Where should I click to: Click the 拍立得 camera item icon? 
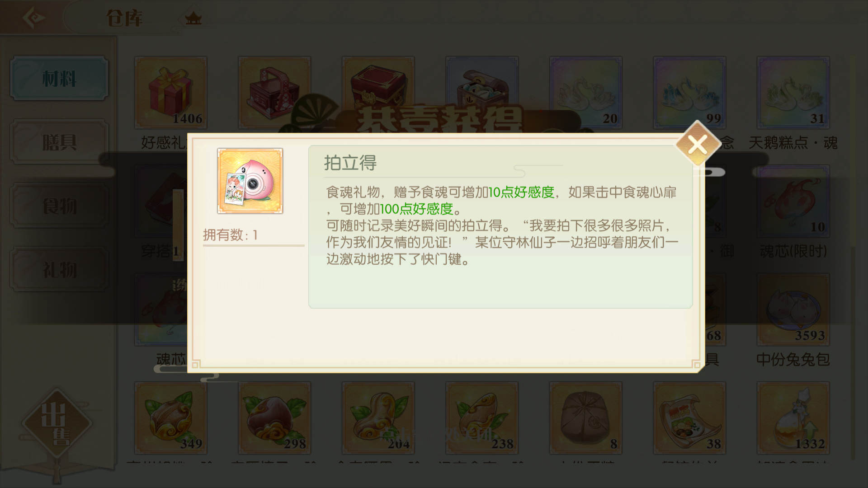click(x=250, y=181)
